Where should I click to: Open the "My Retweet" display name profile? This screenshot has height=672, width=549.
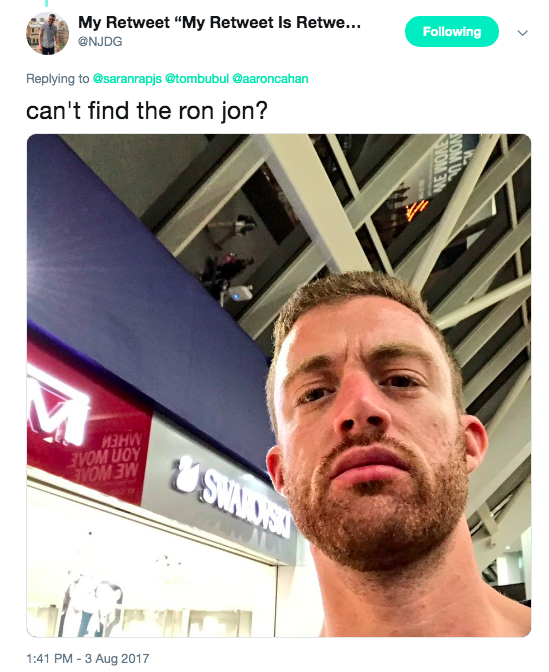point(219,22)
